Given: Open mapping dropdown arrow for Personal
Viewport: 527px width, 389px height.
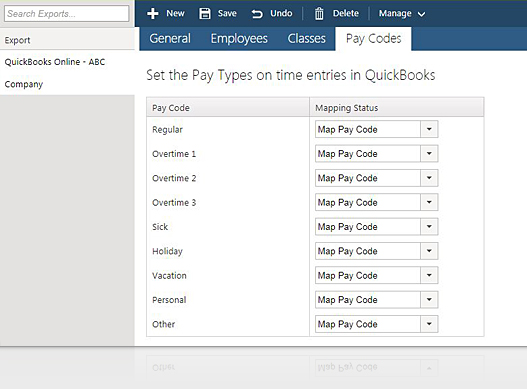Looking at the screenshot, I should pyautogui.click(x=429, y=300).
